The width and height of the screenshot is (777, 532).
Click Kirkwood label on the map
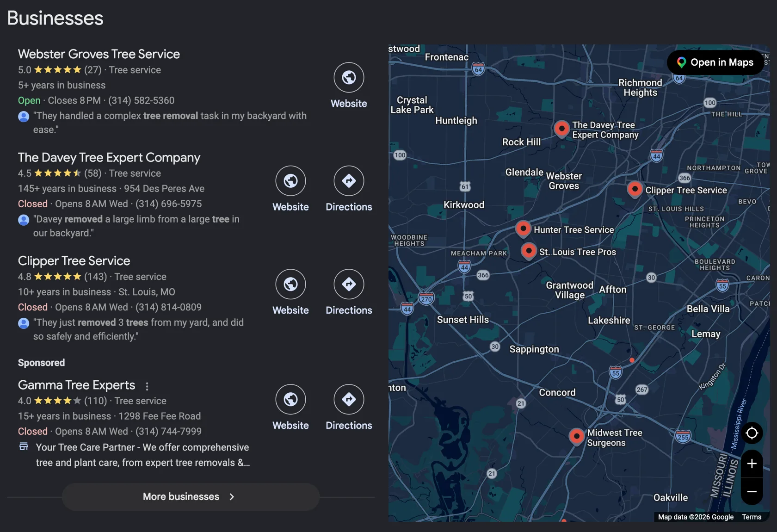[x=464, y=205]
